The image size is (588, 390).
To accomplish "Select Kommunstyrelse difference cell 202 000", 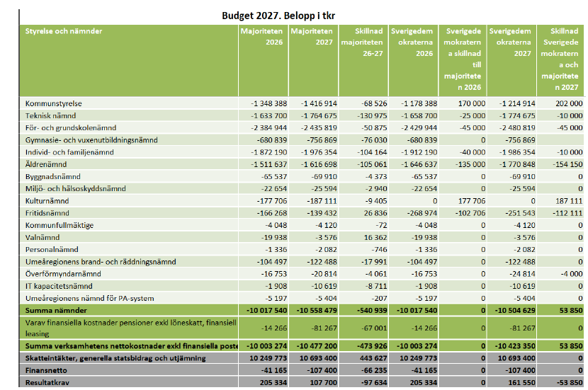I will tap(570, 103).
